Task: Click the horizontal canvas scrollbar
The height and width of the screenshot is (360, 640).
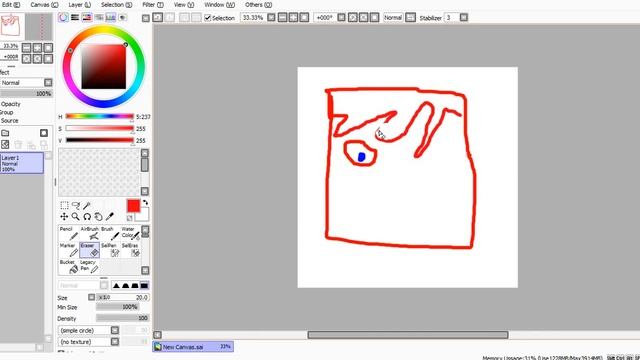Action: coord(408,335)
